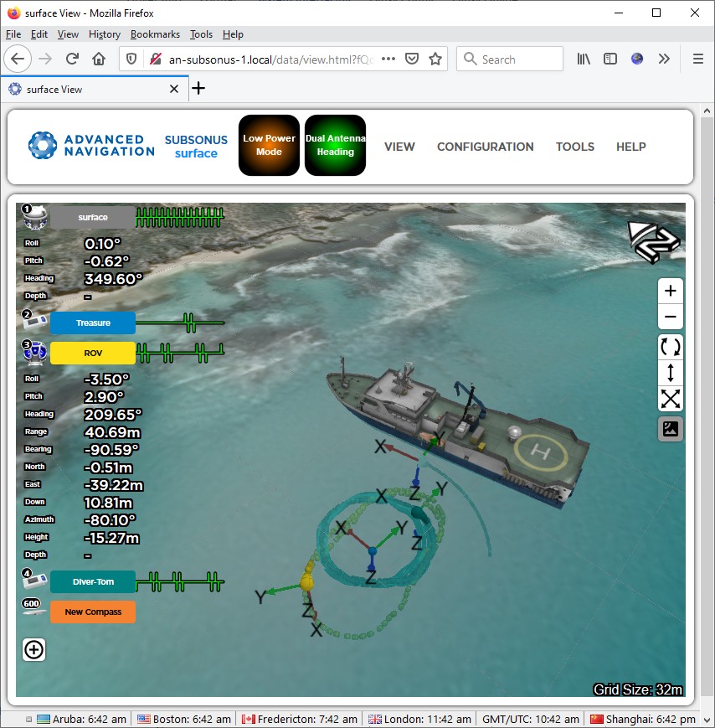Open the HELP menu in Subsonus page

631,147
